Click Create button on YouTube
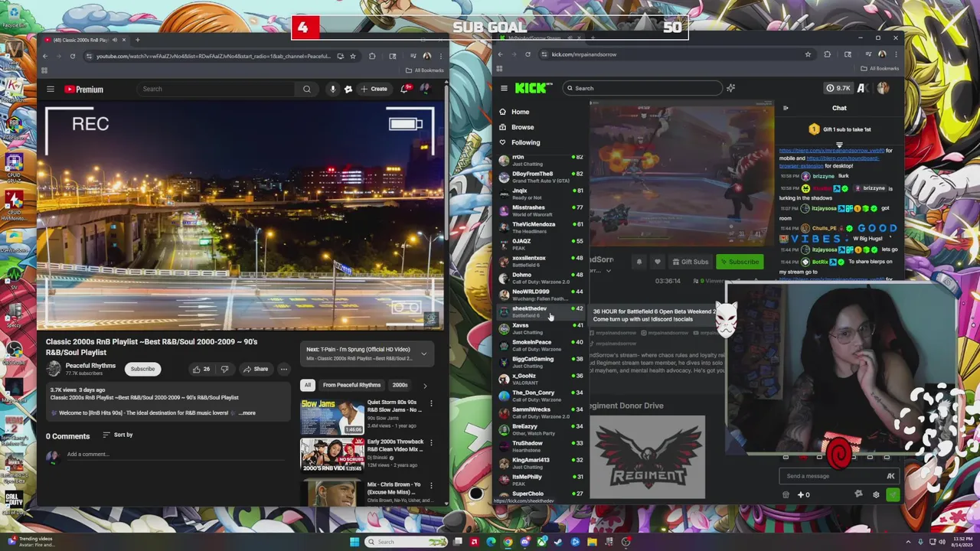 (374, 89)
